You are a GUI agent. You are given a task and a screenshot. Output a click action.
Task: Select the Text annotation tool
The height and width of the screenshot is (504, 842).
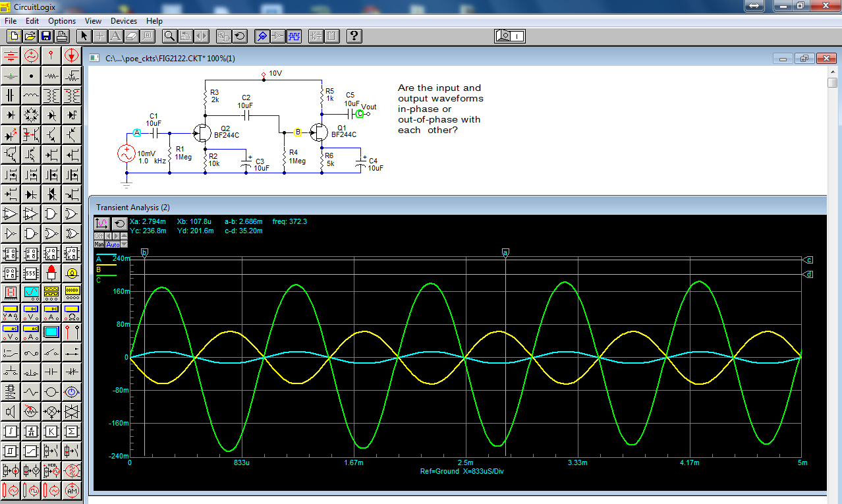(115, 36)
